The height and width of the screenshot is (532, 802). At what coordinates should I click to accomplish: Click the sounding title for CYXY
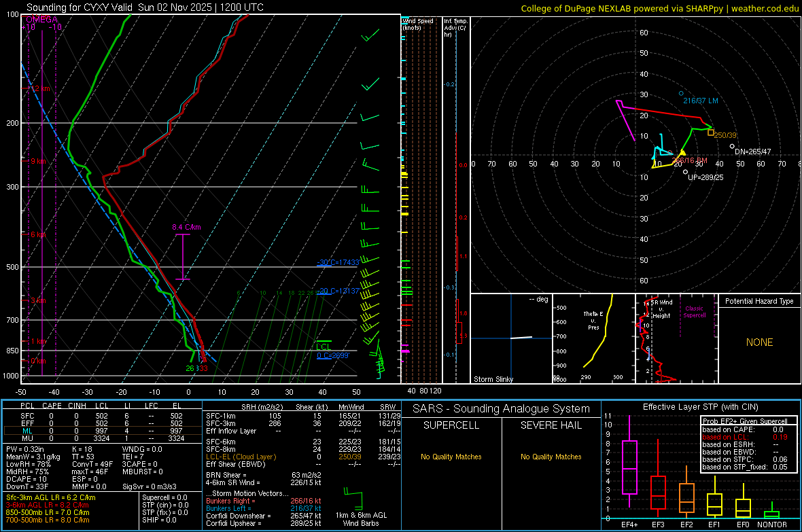[145, 7]
